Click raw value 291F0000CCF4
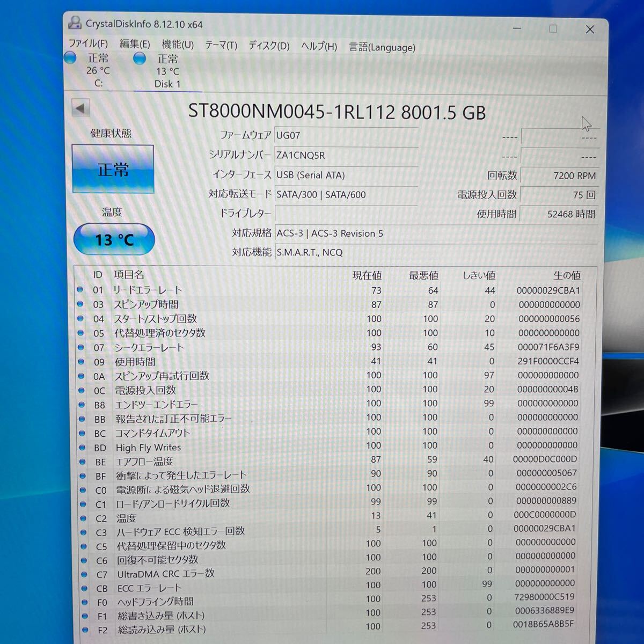 (548, 361)
